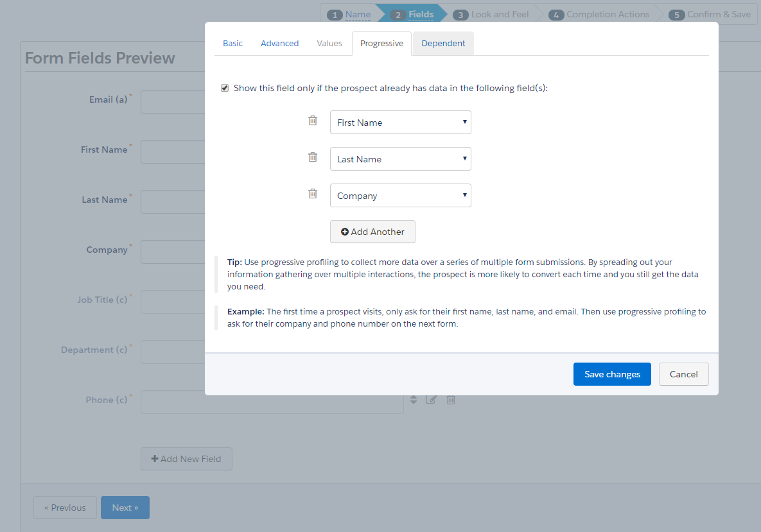
Task: Reorder the Phone field with the arrows icon
Action: (x=414, y=399)
